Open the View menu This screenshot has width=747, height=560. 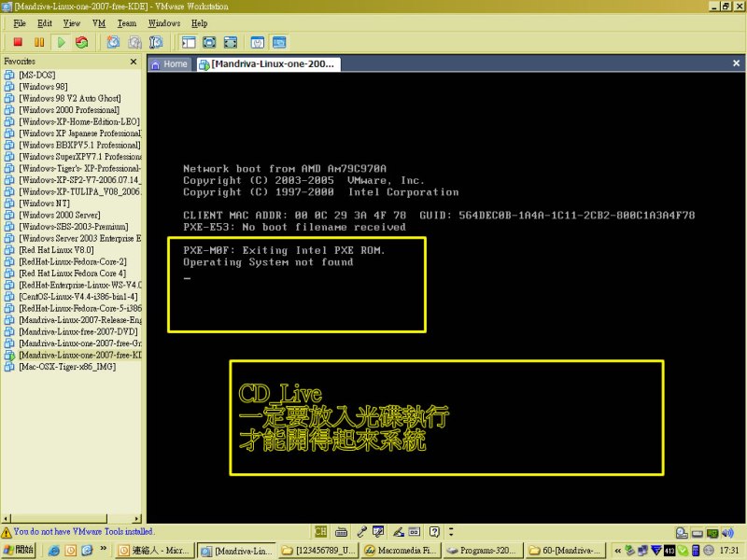tap(72, 22)
